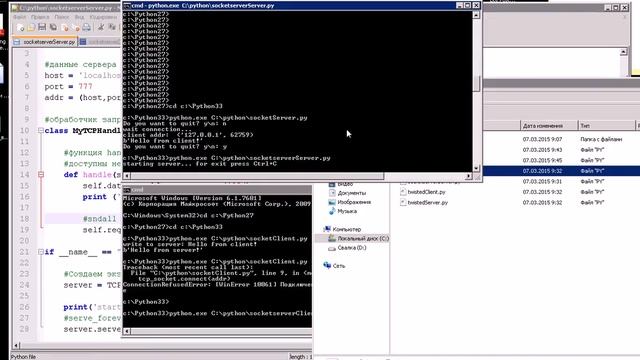Click down arrow of top cmd vertical scrollbar
This screenshot has height=360, width=640.
pyautogui.click(x=476, y=168)
